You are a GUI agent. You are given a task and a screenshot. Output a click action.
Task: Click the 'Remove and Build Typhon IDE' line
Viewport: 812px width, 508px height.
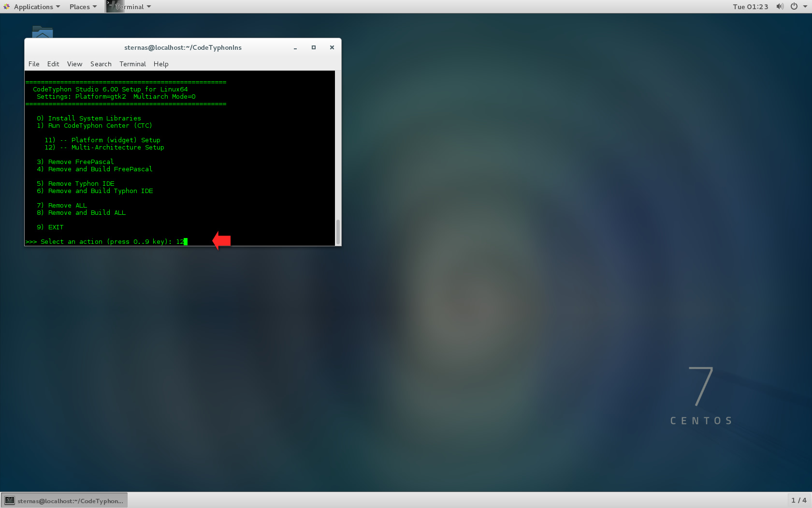point(95,191)
